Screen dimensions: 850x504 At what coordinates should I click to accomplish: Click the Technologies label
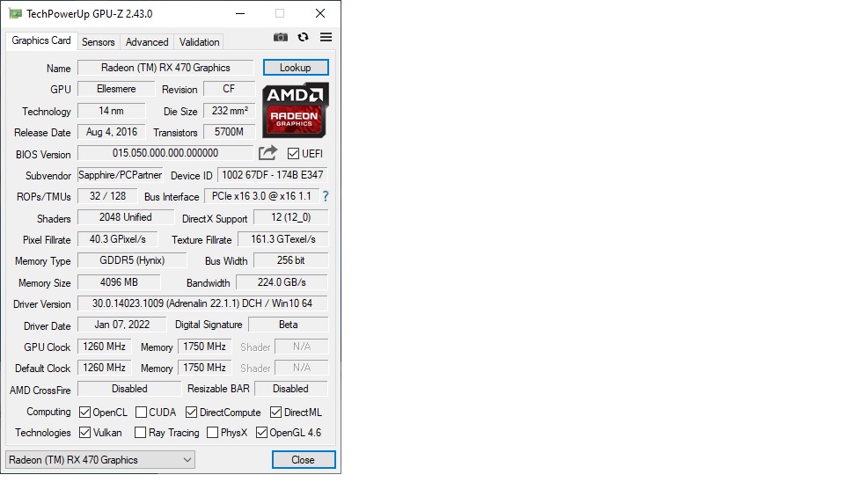(43, 433)
